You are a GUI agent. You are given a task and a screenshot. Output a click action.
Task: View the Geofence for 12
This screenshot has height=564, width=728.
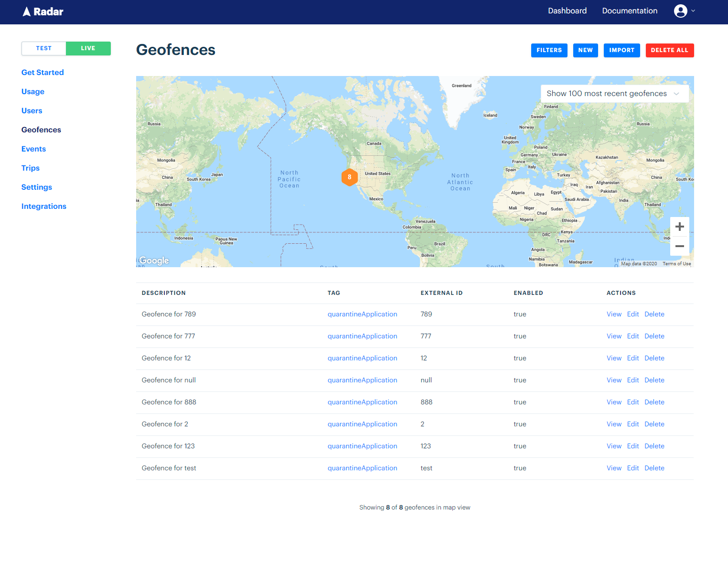[x=614, y=358]
